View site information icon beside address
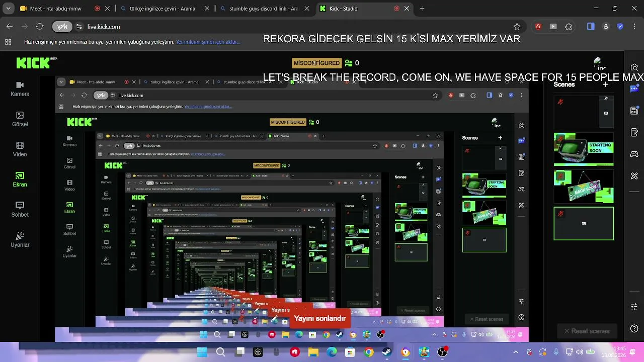644x362 pixels. (79, 27)
